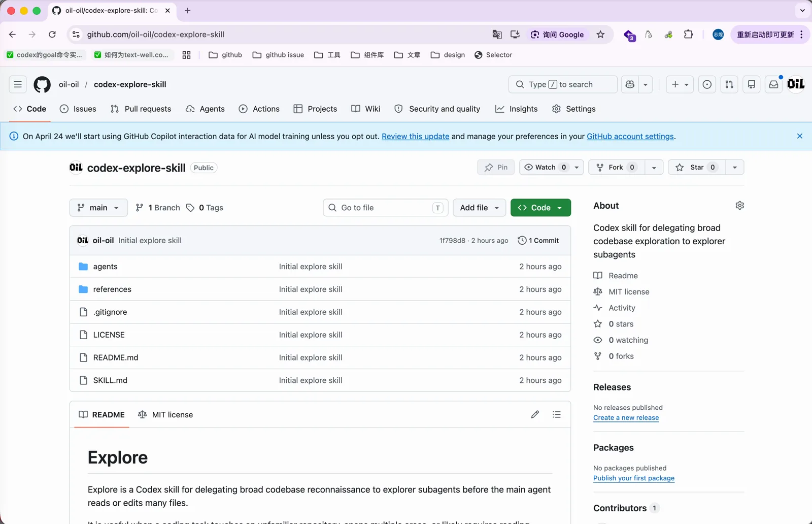View the 1 Commit history link
Image resolution: width=812 pixels, height=524 pixels.
click(x=538, y=241)
